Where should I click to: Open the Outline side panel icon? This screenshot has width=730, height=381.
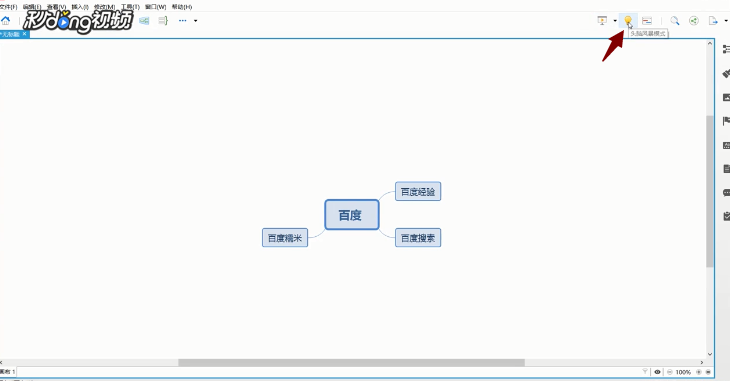[x=726, y=49]
